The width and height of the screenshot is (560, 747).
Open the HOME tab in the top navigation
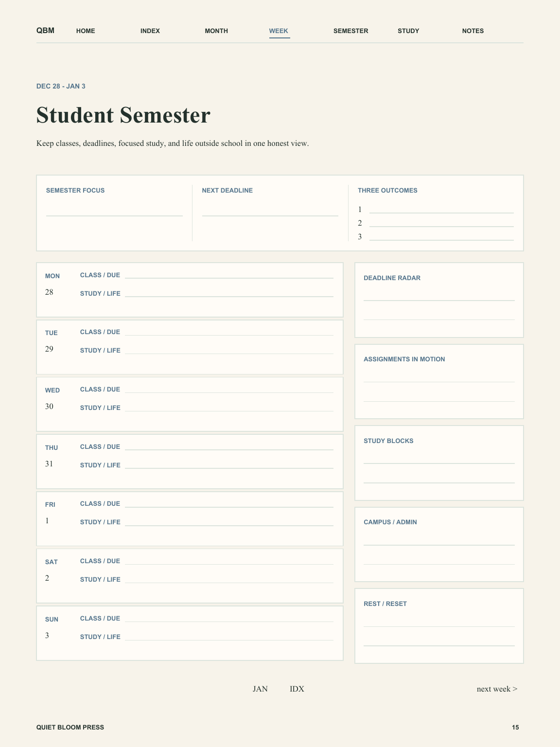click(86, 31)
